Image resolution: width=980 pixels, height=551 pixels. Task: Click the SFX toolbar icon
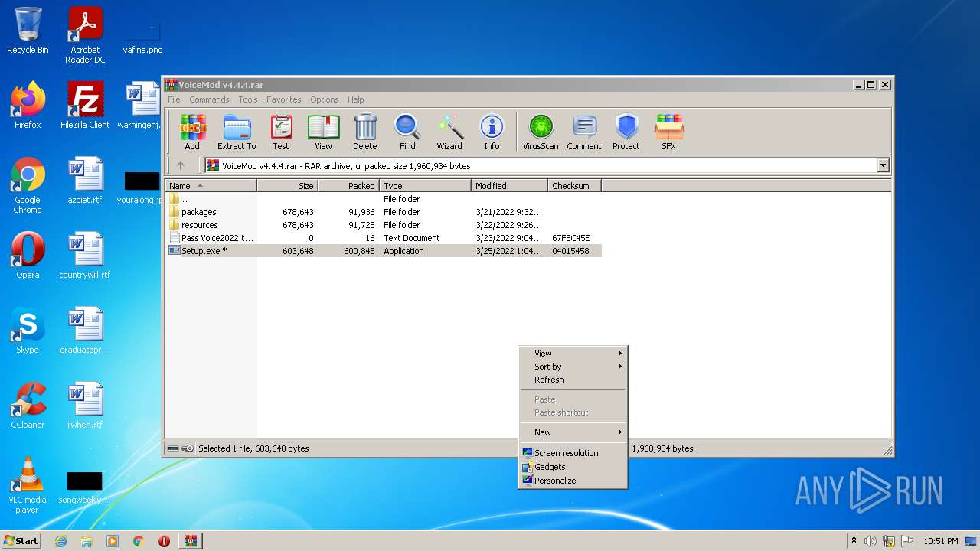(x=669, y=132)
